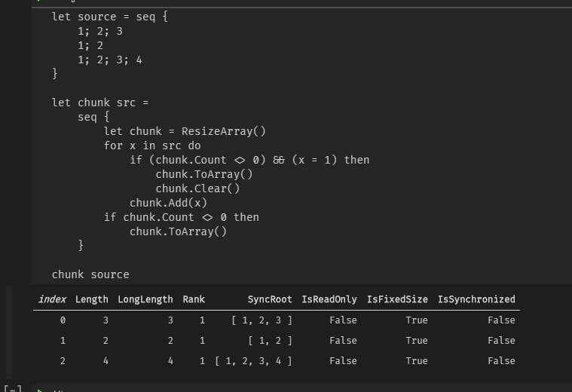This screenshot has width=572, height=392.
Task: Click the SyncRoot cell "[ 1, 2, 3, 4 ]"
Action: (253, 361)
